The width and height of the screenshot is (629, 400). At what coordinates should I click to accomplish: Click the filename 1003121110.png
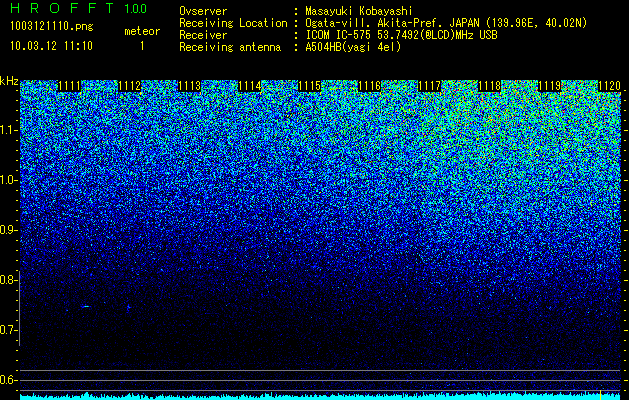(52, 27)
